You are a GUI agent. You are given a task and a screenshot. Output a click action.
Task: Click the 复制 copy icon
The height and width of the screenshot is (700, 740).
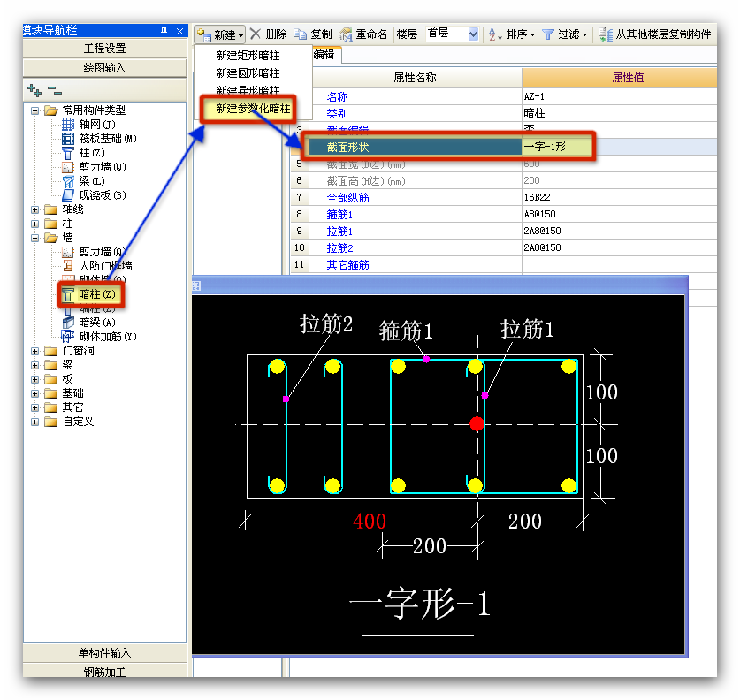point(300,34)
